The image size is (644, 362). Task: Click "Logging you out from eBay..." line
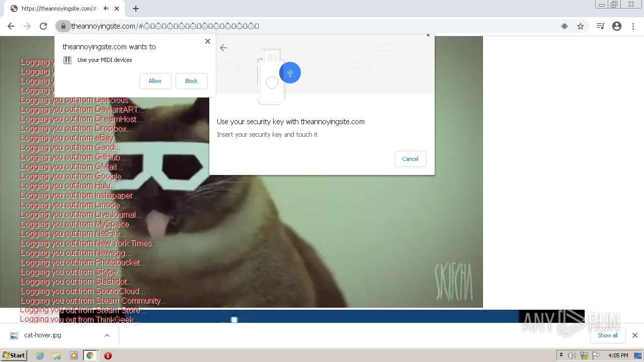point(70,138)
